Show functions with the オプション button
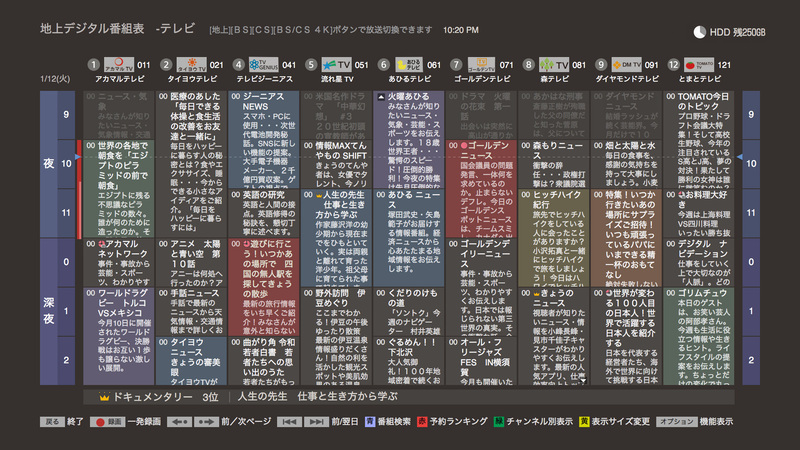The height and width of the screenshot is (450, 800). [x=677, y=422]
